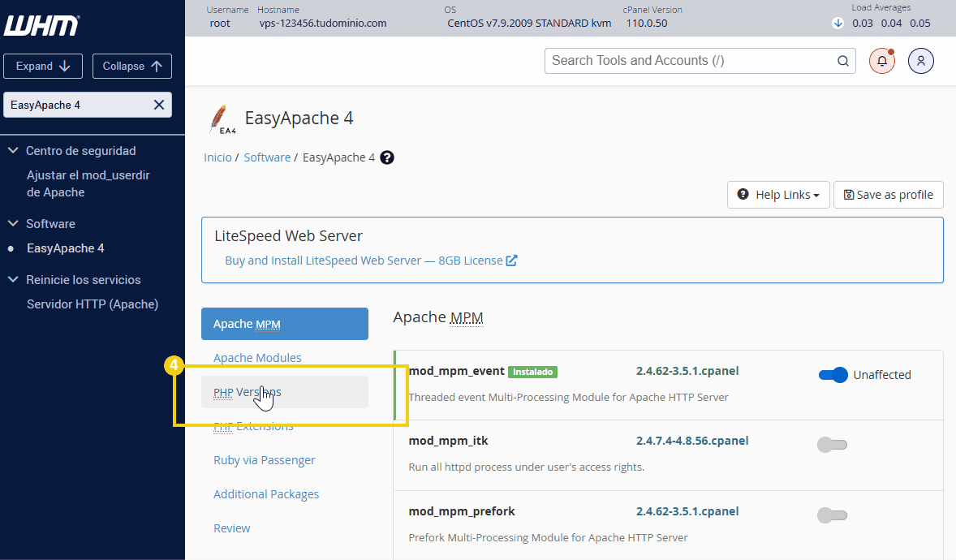
Task: Click the Instalado badge
Action: [x=532, y=372]
